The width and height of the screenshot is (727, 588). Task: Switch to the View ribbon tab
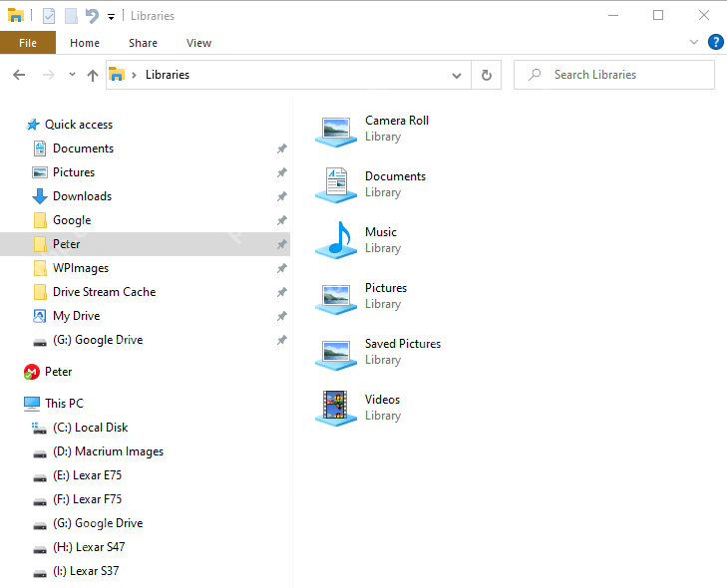pyautogui.click(x=198, y=43)
